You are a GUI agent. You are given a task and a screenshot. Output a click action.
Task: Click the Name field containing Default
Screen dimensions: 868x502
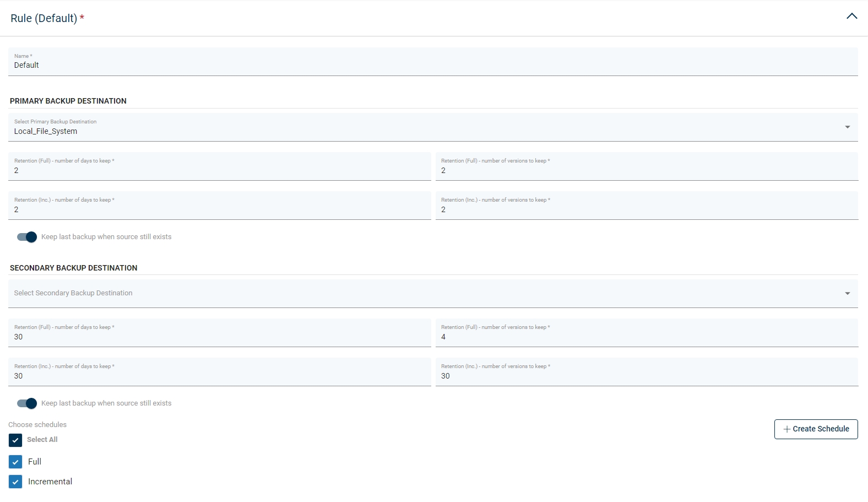(x=432, y=64)
